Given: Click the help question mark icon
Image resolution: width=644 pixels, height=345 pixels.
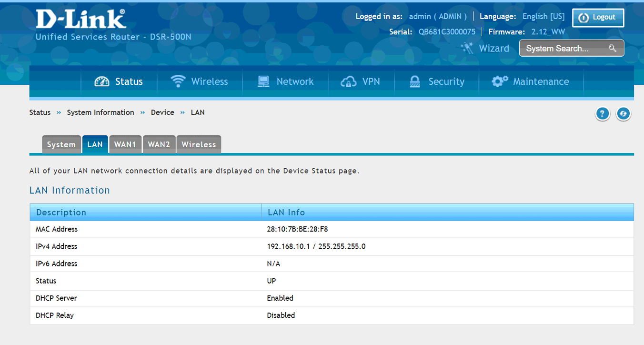Looking at the screenshot, I should click(603, 114).
